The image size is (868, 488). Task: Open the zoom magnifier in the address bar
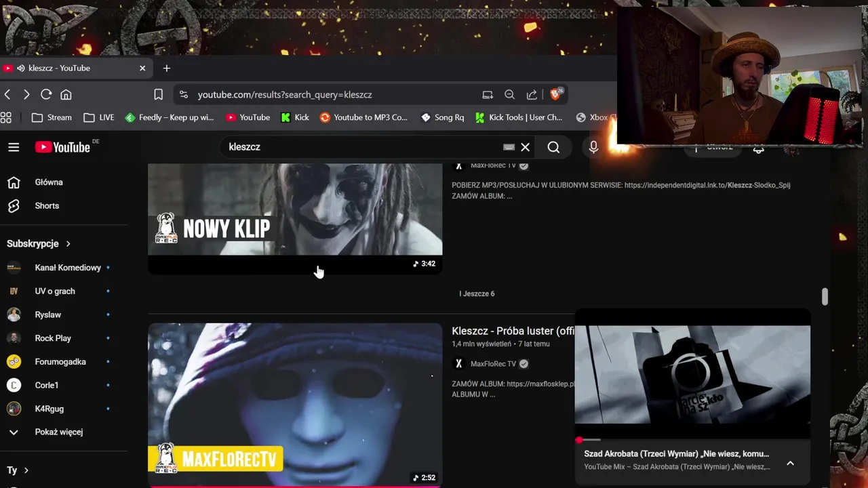tap(509, 95)
